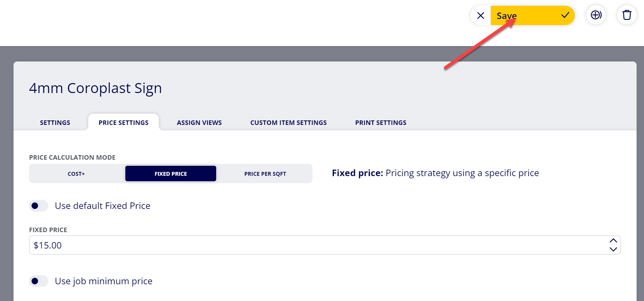Toggle Use default Fixed Price switch
This screenshot has height=301, width=644.
click(39, 206)
